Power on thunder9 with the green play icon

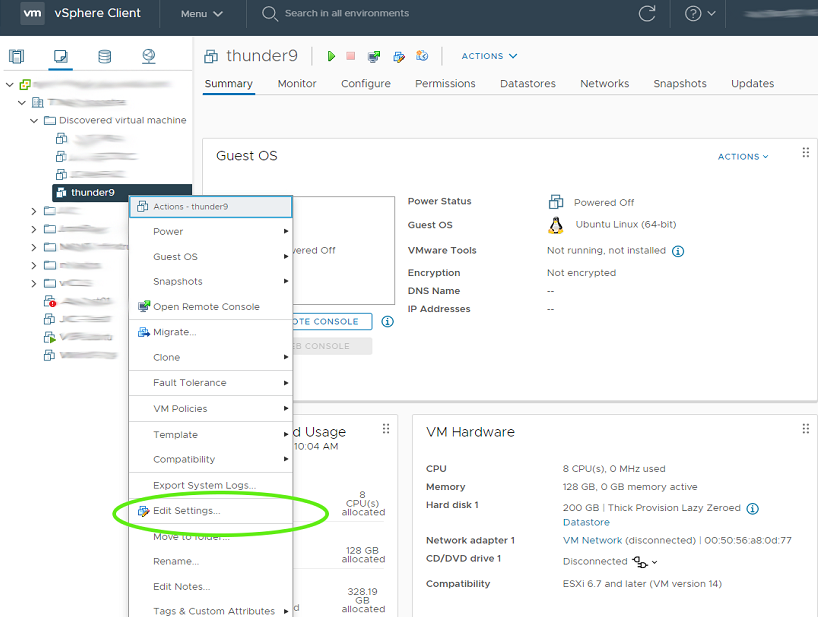point(331,56)
